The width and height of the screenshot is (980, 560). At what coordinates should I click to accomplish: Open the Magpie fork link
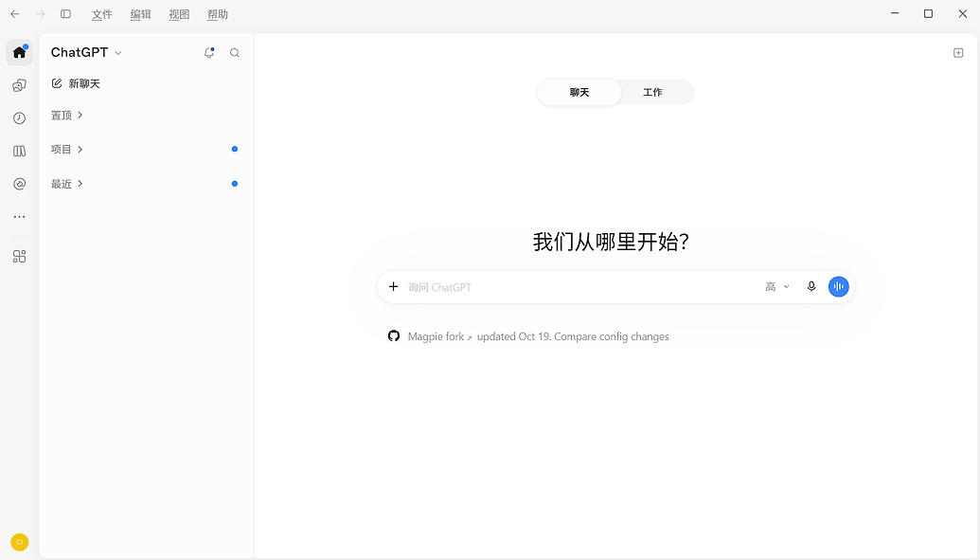439,336
